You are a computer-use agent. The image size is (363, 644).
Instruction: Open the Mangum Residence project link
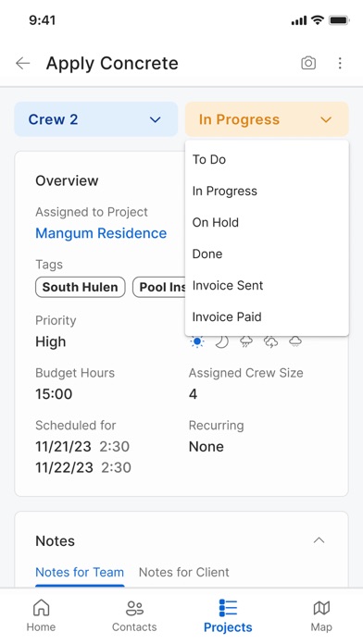coord(101,233)
